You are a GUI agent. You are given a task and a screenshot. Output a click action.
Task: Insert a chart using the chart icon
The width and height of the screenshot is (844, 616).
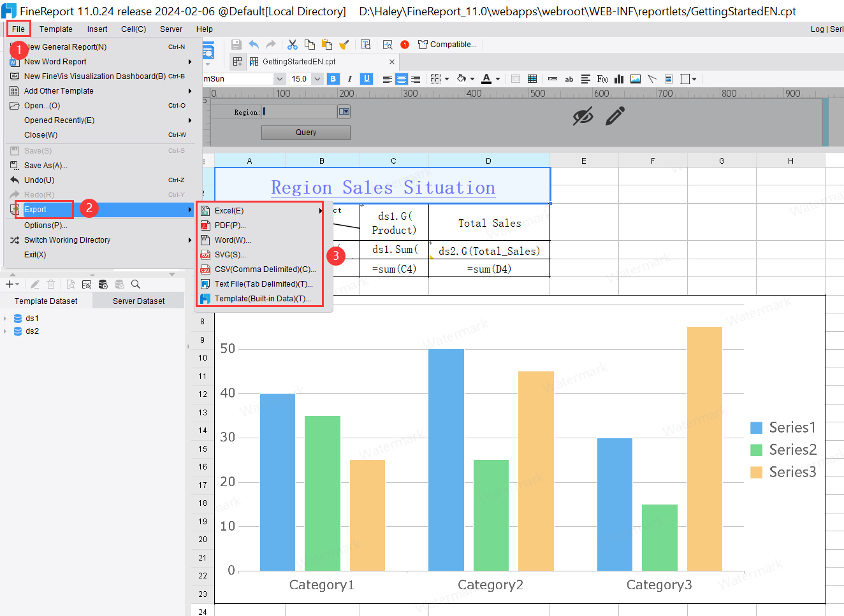pos(619,78)
